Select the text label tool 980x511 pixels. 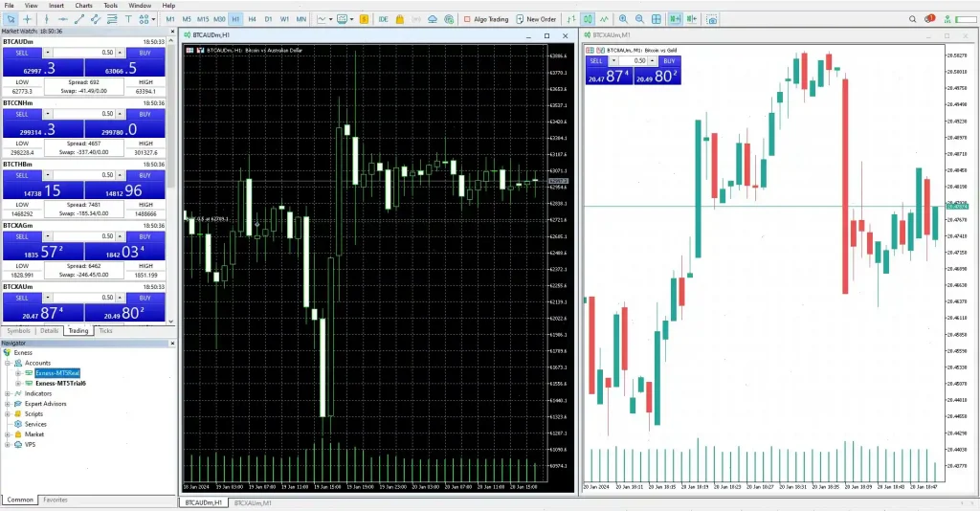[x=128, y=19]
